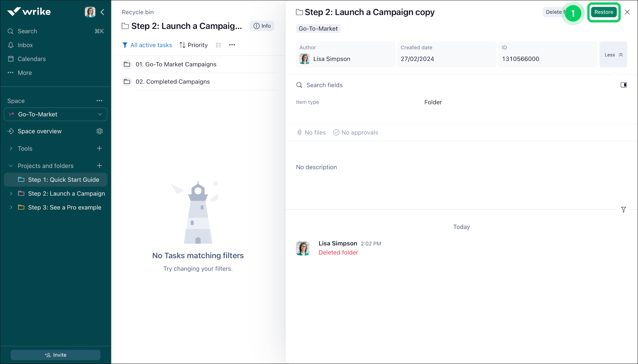Add a new tool with plus icon
The image size is (638, 364).
[x=99, y=149]
